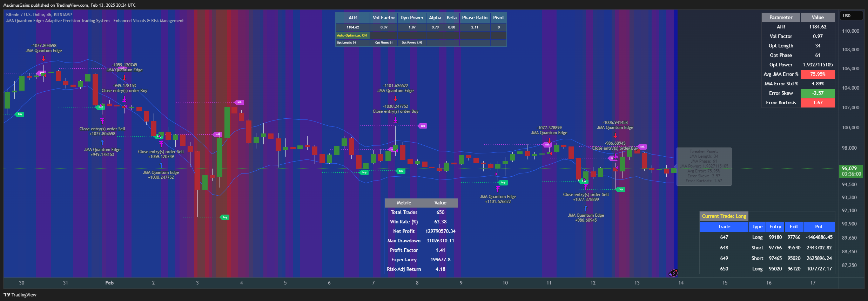Viewport: 868px width, 301px height.
Task: Click the JMA Error Std % row label
Action: pos(781,84)
